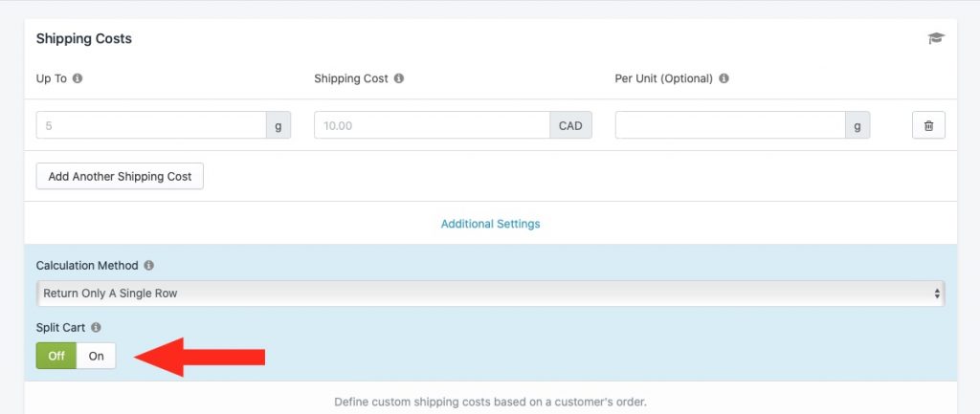Screen dimensions: 980x414
Task: Click the Shipping Costs panel heading
Action: point(84,38)
